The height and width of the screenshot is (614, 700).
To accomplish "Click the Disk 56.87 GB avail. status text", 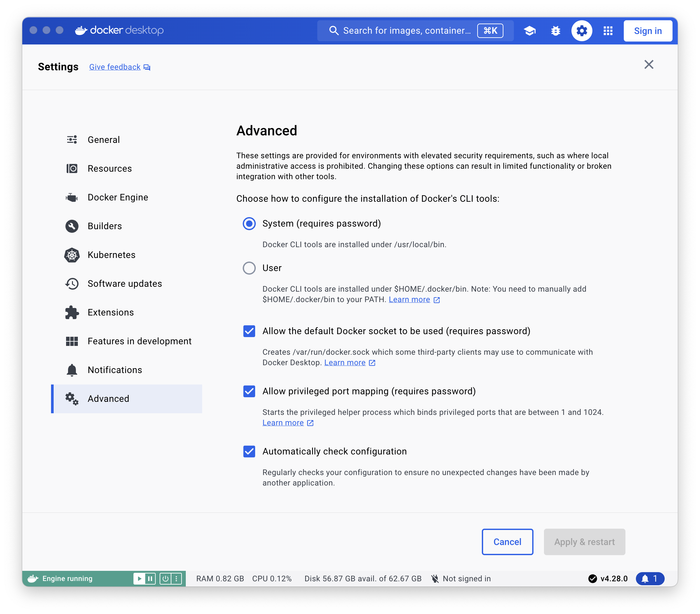I will (x=363, y=578).
